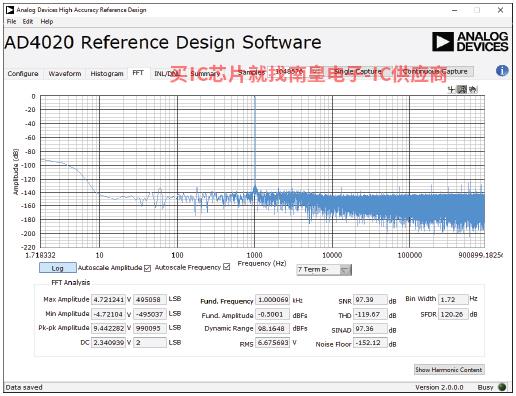Close the application window
This screenshot has width=516, height=396.
pyautogui.click(x=500, y=10)
